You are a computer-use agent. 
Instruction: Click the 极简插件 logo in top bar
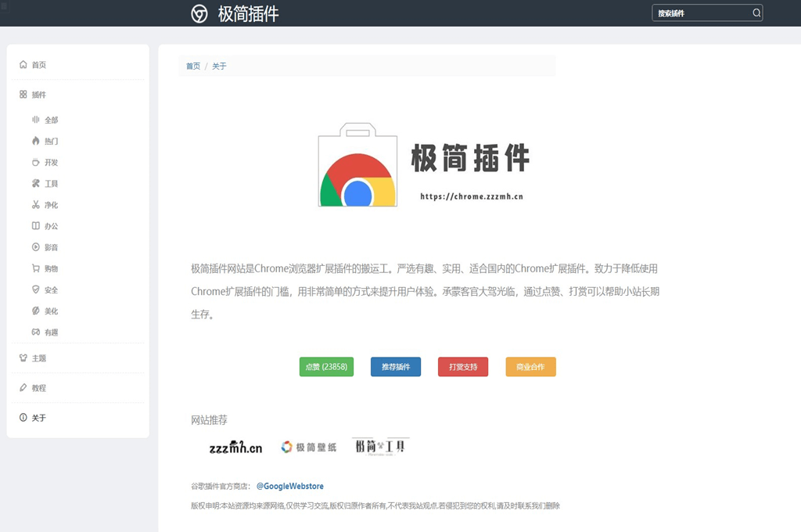coord(235,13)
